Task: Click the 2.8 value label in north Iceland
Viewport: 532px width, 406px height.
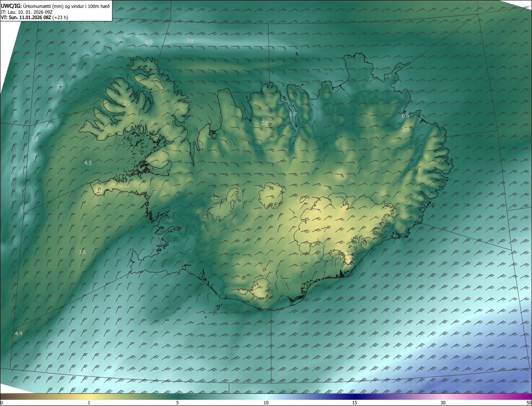Action: pos(265,123)
